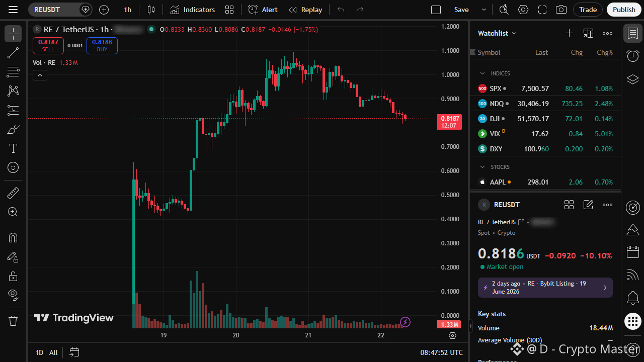Open the Indicators dialog
The image size is (644, 362).
[192, 10]
